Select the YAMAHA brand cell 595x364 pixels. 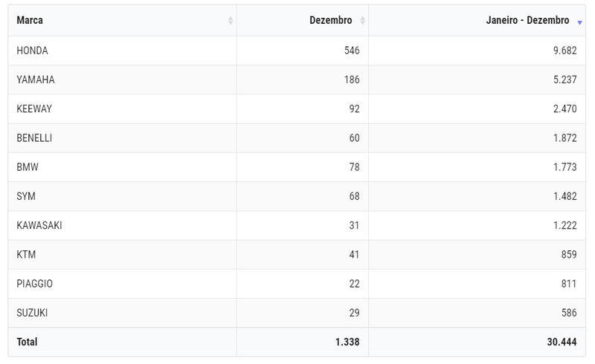(x=36, y=79)
